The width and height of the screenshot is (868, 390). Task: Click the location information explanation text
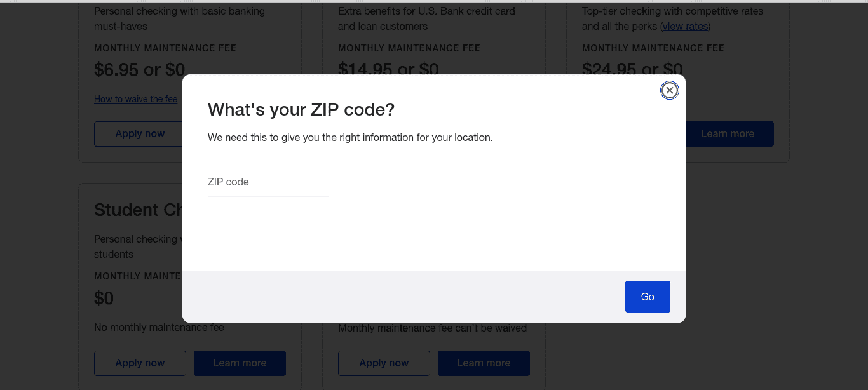[x=350, y=137]
